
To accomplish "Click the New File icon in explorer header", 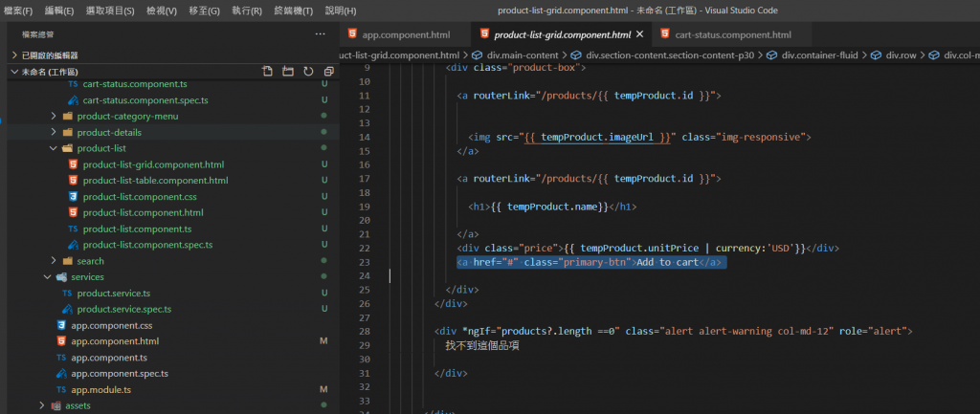I will [x=267, y=72].
